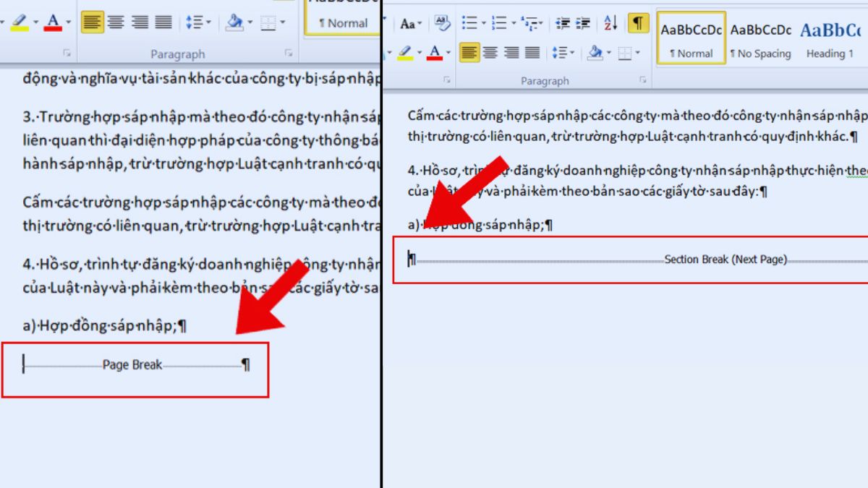Open highlight color dropdown in right window
The height and width of the screenshot is (488, 868).
pos(418,52)
